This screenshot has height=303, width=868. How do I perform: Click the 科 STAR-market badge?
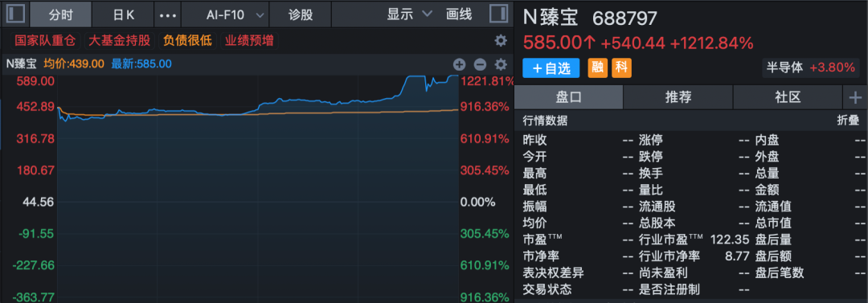click(621, 68)
